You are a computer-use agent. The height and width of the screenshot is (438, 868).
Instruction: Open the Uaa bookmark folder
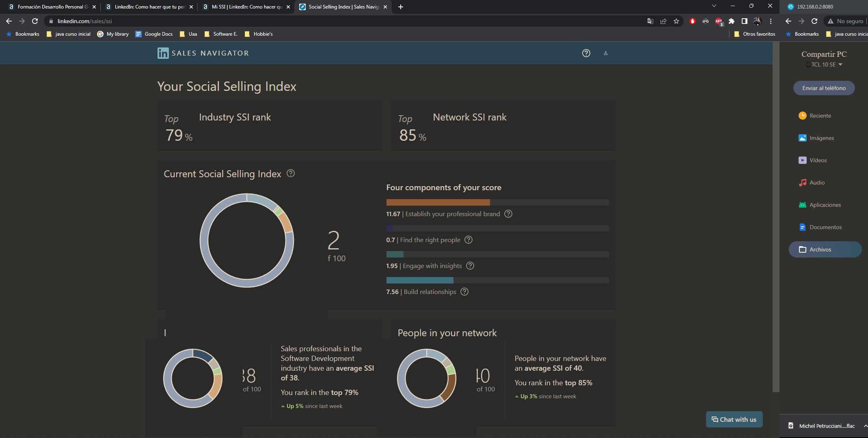click(188, 34)
